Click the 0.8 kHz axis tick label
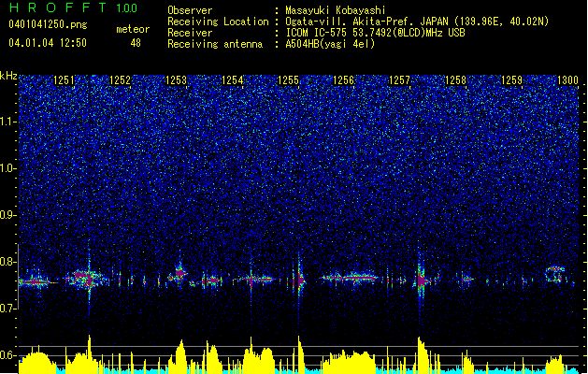 7,262
